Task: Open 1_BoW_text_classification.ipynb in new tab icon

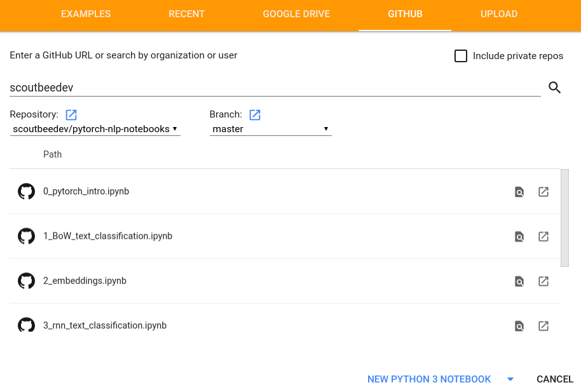Action: 543,236
